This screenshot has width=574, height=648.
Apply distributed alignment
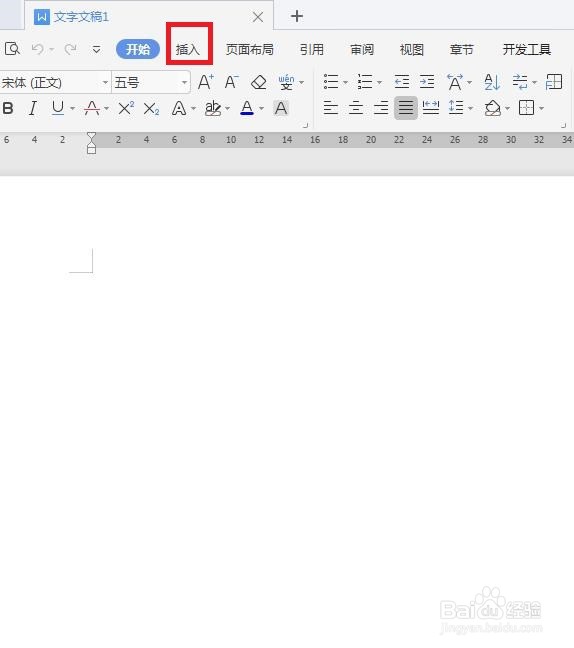click(431, 108)
